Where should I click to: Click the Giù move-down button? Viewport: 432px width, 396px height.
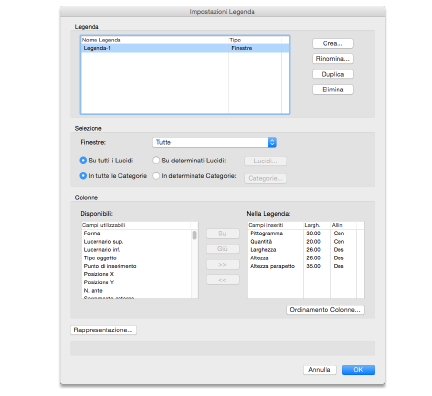(x=223, y=249)
